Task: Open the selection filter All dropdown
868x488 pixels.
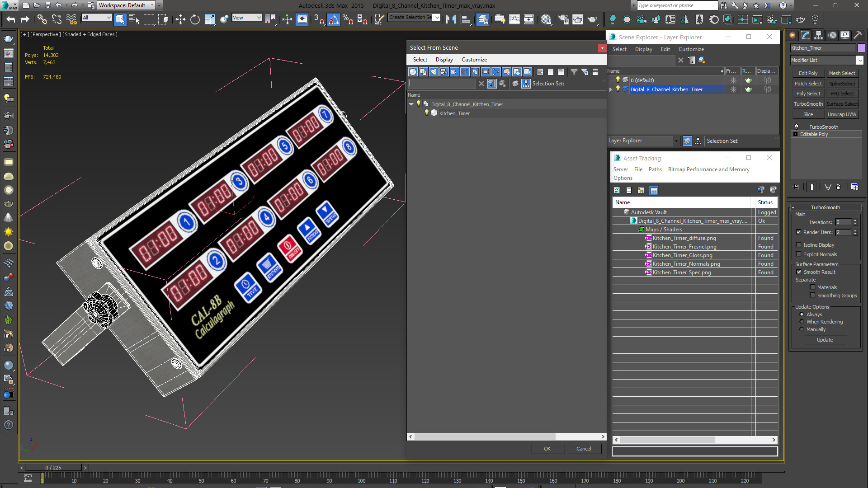Action: point(97,18)
